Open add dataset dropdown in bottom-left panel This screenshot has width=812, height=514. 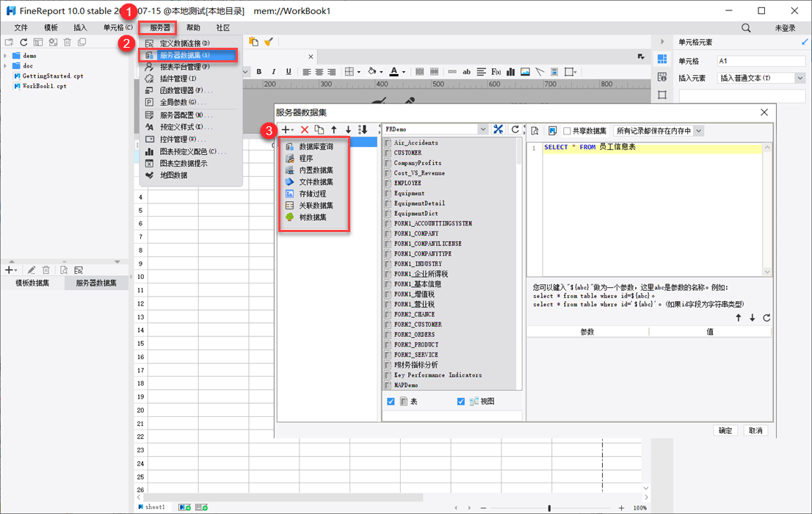[11, 270]
